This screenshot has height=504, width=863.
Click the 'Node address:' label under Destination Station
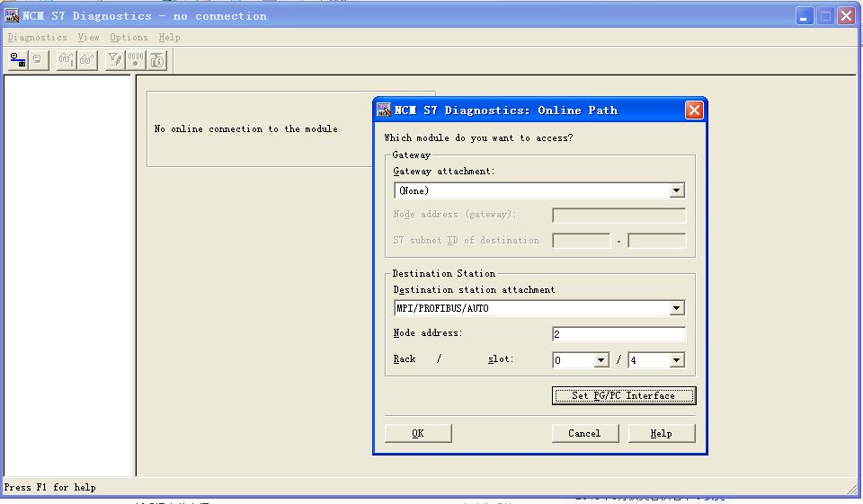pyautogui.click(x=428, y=333)
